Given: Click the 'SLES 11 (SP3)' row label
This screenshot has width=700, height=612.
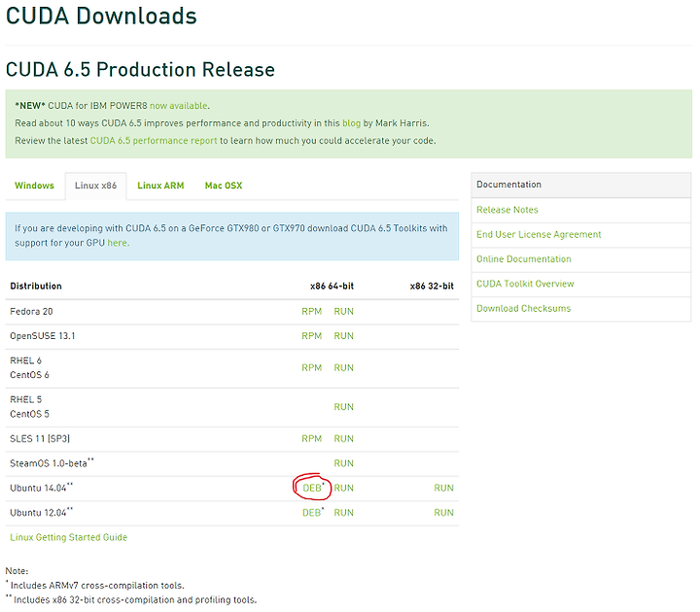Looking at the screenshot, I should (x=40, y=438).
